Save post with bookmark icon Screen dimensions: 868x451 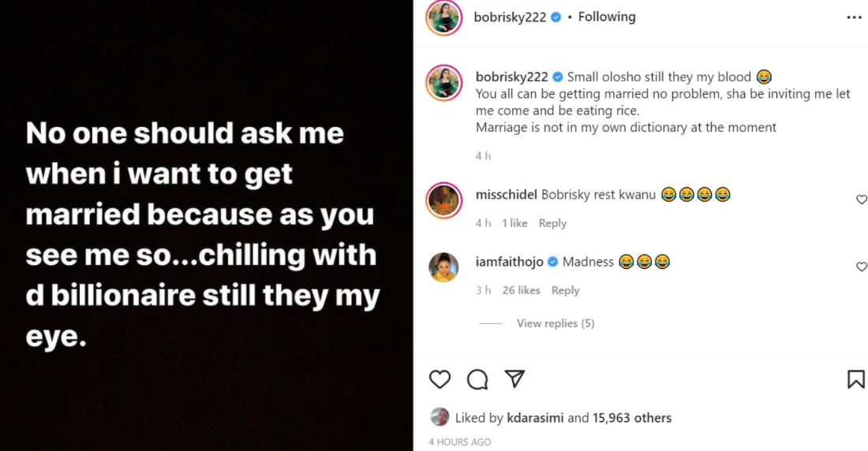coord(856,379)
